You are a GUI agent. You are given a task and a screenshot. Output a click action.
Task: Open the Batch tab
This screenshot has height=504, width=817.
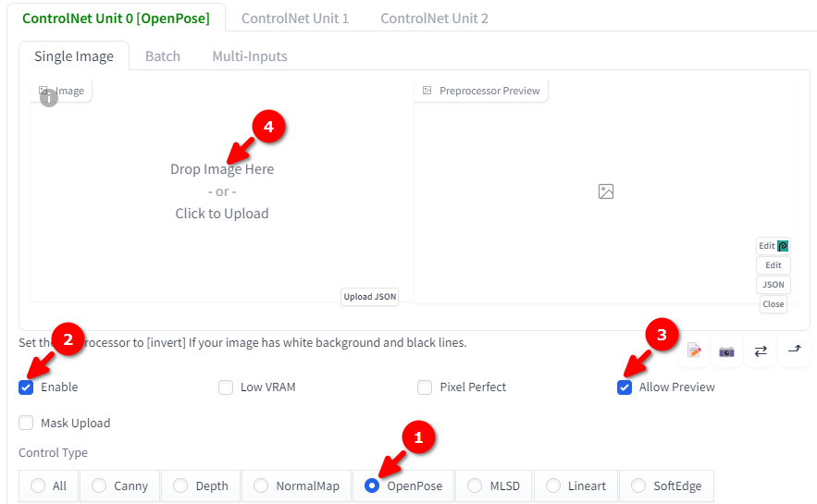pos(163,56)
